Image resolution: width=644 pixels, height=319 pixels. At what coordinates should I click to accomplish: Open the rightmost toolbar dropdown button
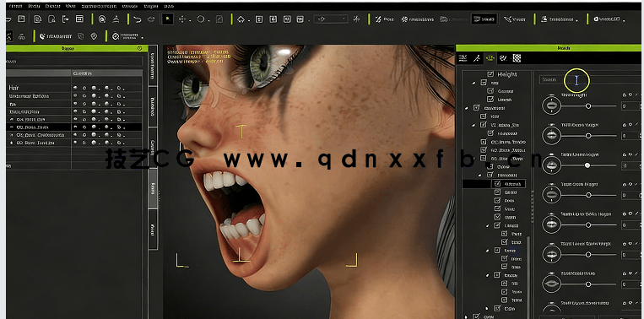(x=609, y=19)
